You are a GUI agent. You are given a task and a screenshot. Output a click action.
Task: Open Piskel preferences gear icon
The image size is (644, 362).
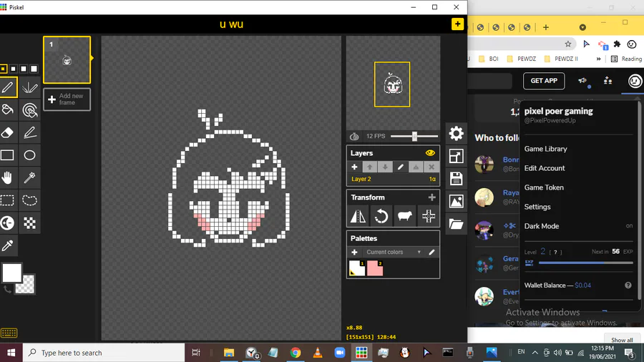point(456,133)
